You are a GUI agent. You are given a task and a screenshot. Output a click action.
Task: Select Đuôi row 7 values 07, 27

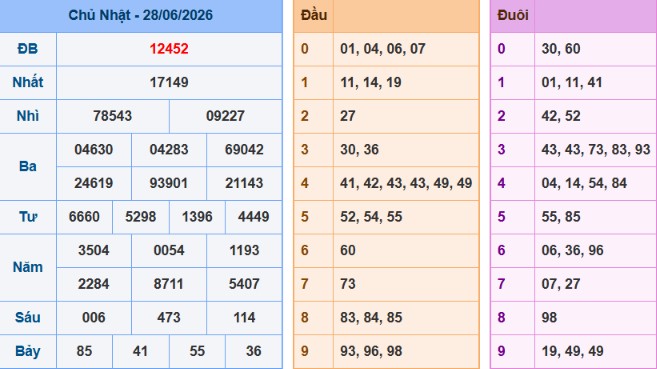[561, 284]
